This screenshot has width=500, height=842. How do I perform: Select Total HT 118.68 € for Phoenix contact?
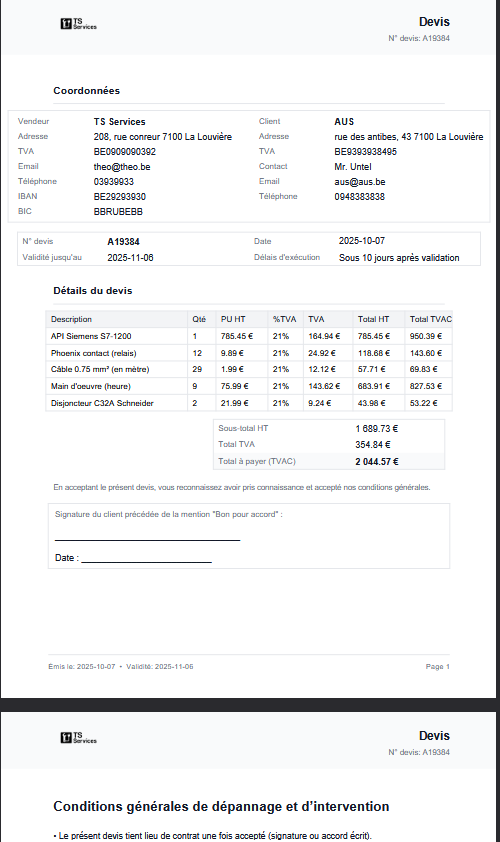pyautogui.click(x=374, y=353)
